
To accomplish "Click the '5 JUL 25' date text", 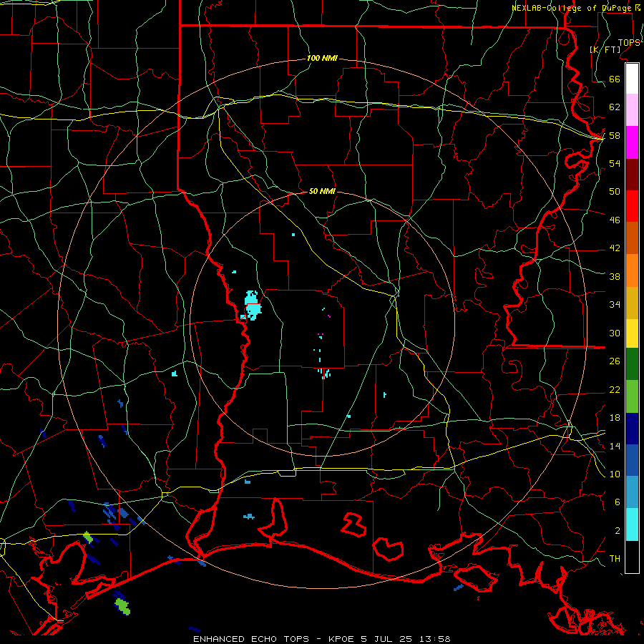I will [387, 639].
